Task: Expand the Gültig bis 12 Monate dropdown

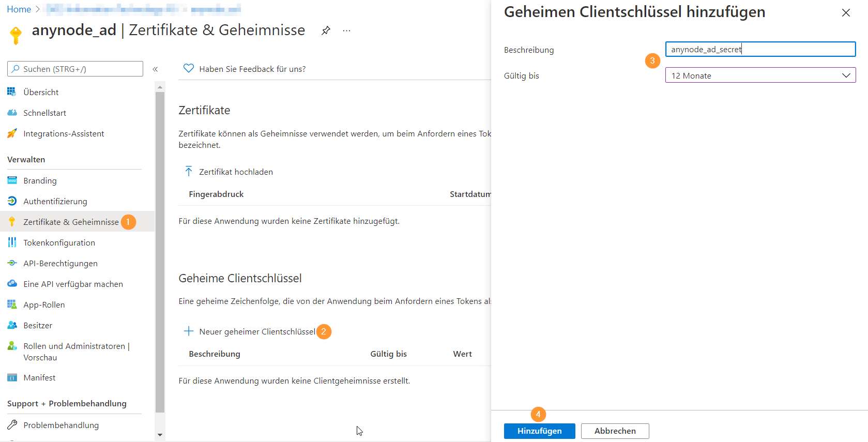Action: pyautogui.click(x=760, y=75)
